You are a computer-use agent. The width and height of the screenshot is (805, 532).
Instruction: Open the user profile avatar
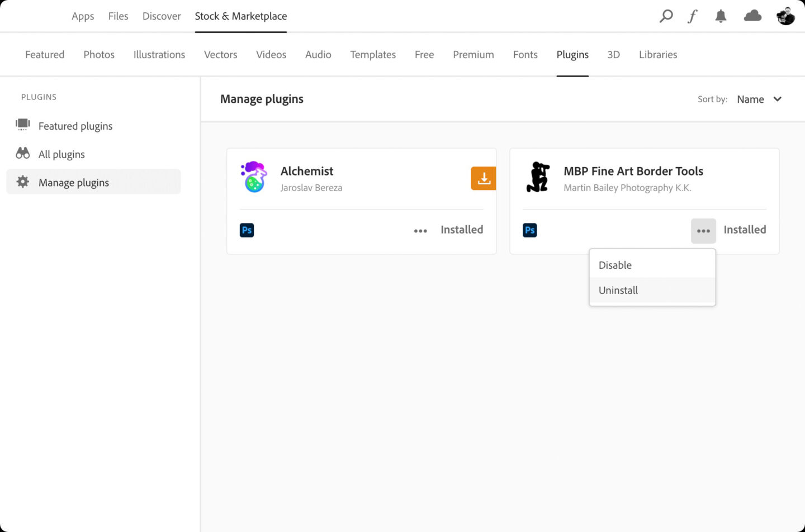(785, 16)
